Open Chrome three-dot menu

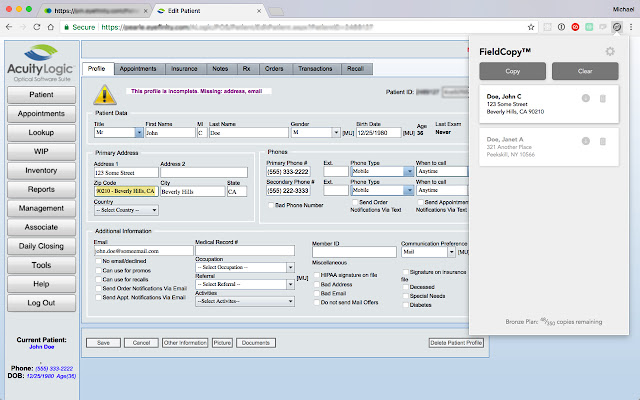631,27
